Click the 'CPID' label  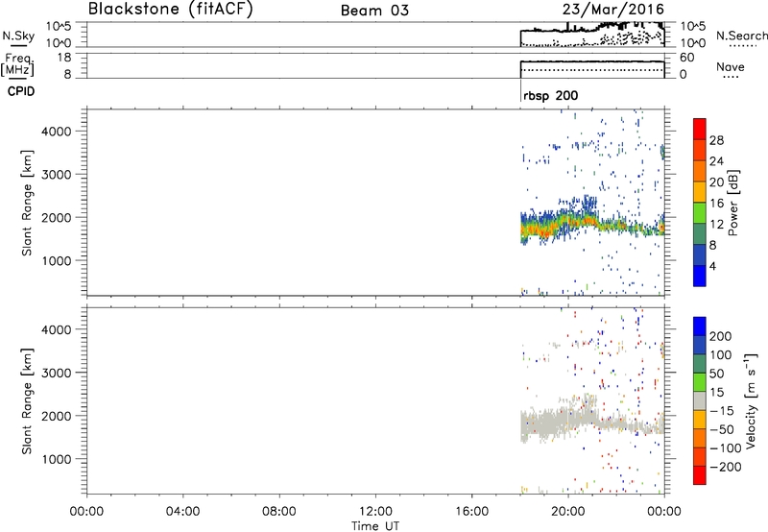[x=21, y=91]
